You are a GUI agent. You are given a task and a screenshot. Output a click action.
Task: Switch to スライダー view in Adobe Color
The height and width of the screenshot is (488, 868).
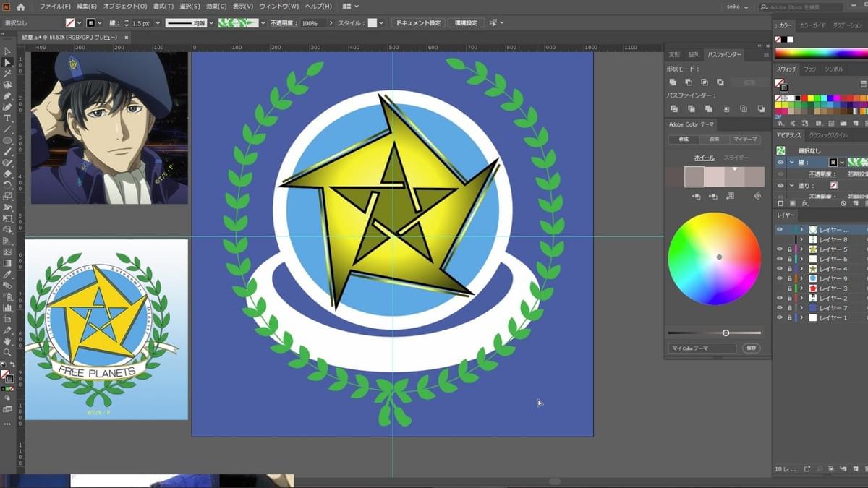736,158
